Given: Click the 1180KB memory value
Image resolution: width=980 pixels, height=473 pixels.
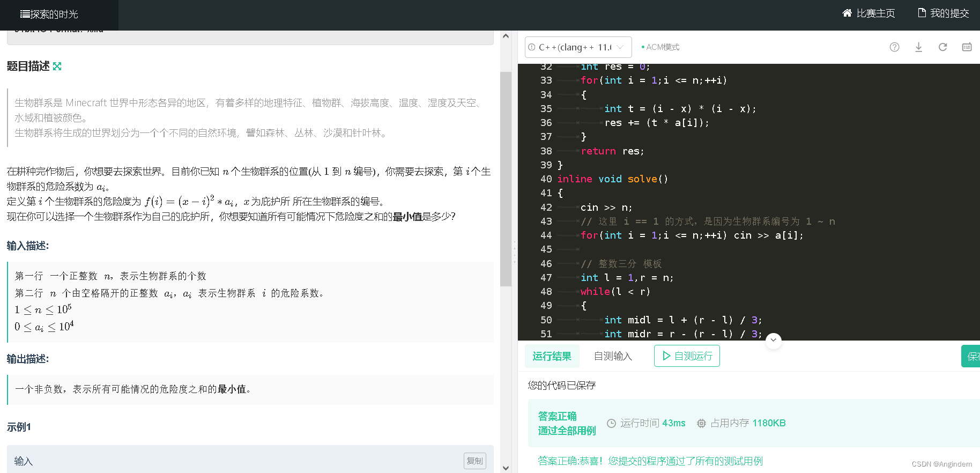Looking at the screenshot, I should pos(769,423).
